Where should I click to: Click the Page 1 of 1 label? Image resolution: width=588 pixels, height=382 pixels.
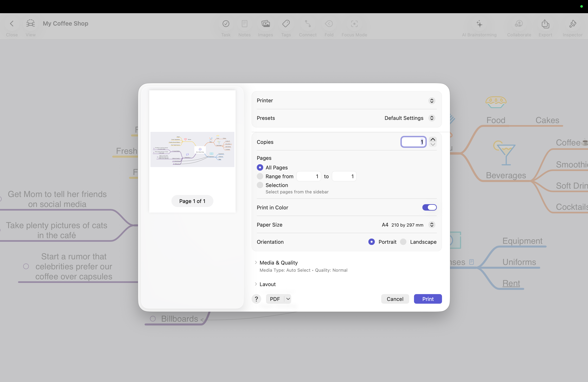coord(192,201)
